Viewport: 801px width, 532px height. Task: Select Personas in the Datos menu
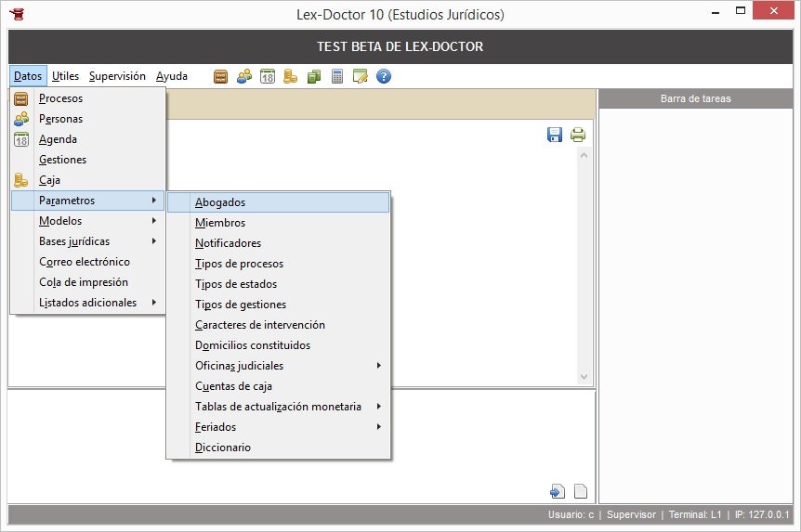pyautogui.click(x=88, y=119)
